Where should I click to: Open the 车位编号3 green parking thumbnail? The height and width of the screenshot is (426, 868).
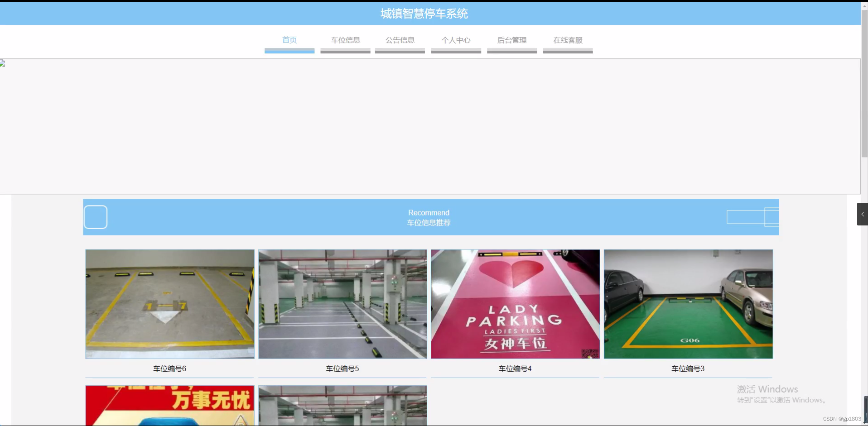point(688,304)
